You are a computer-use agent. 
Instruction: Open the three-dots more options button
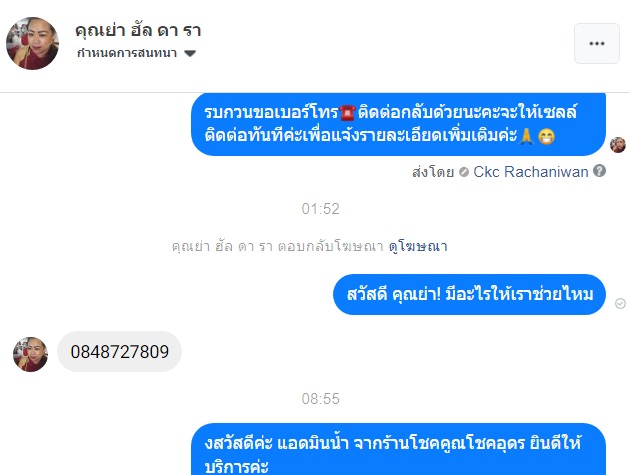tap(597, 43)
